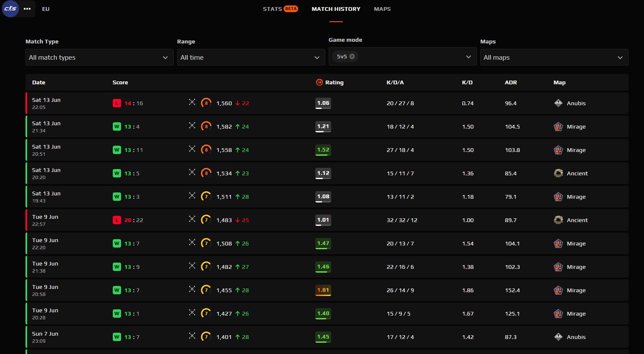
Task: Click the Ancient map icon on 20:20 match
Action: pos(558,173)
